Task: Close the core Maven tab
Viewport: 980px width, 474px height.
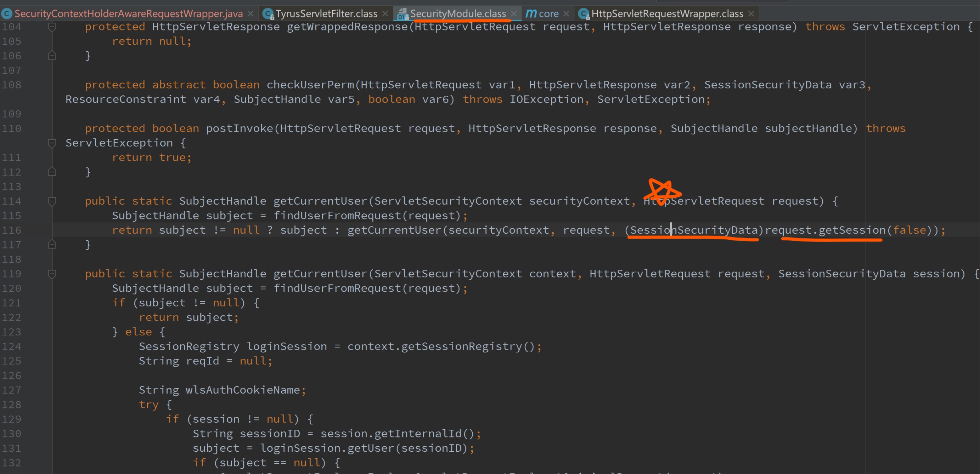Action: coord(566,14)
